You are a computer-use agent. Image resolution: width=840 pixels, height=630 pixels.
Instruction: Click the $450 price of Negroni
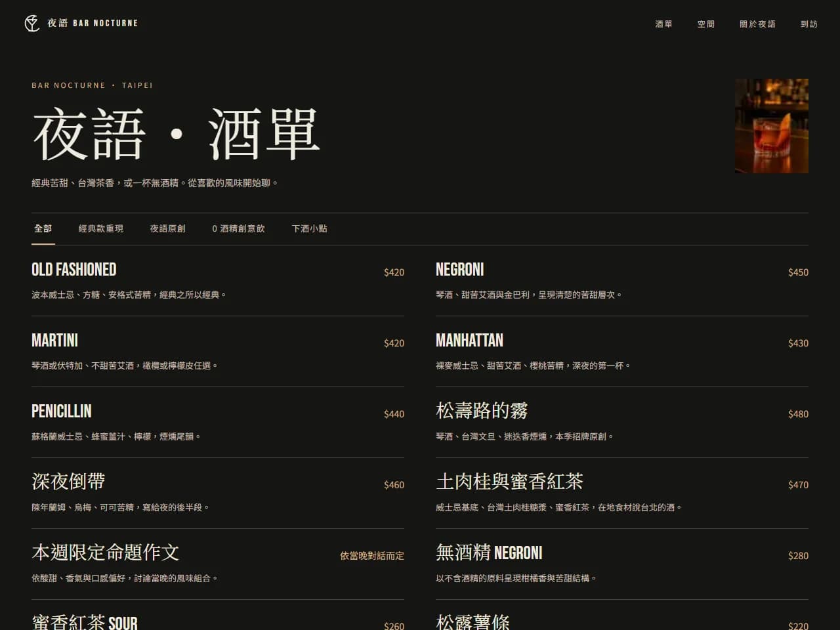click(798, 272)
